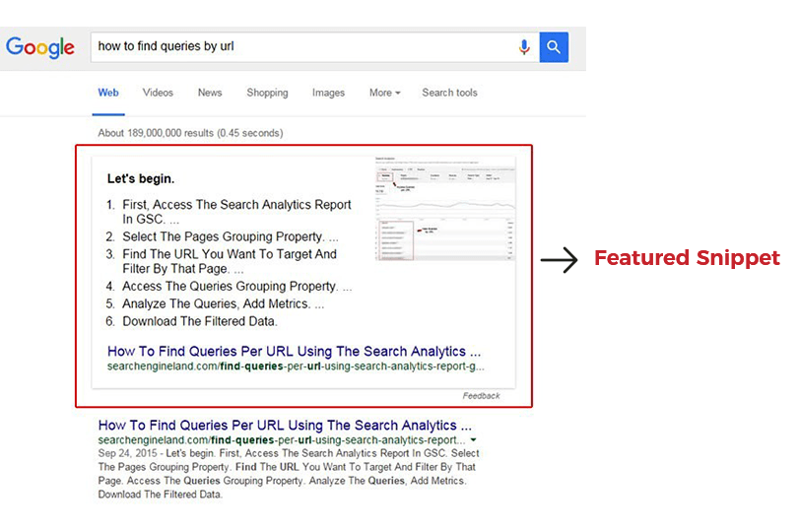Open the featured snippet title link
The height and width of the screenshot is (532, 798).
click(294, 352)
